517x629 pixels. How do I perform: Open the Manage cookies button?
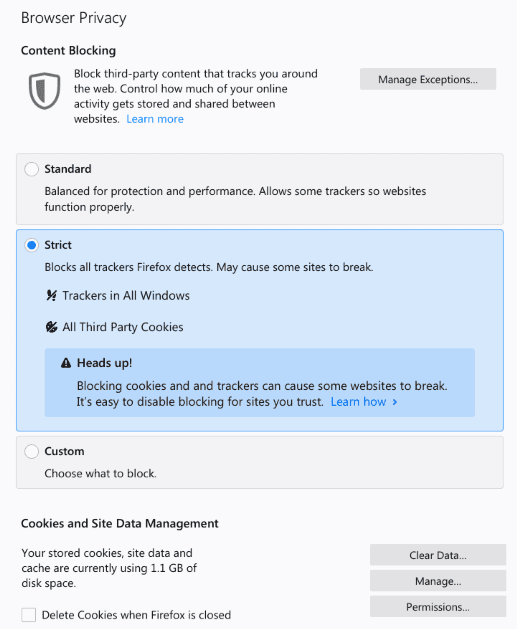tap(438, 581)
